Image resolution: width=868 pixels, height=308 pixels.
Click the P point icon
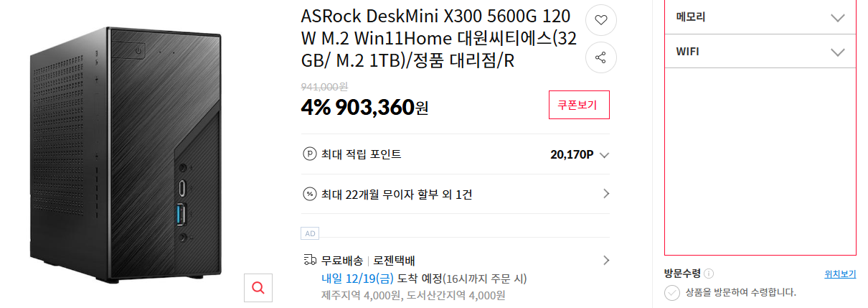[310, 154]
